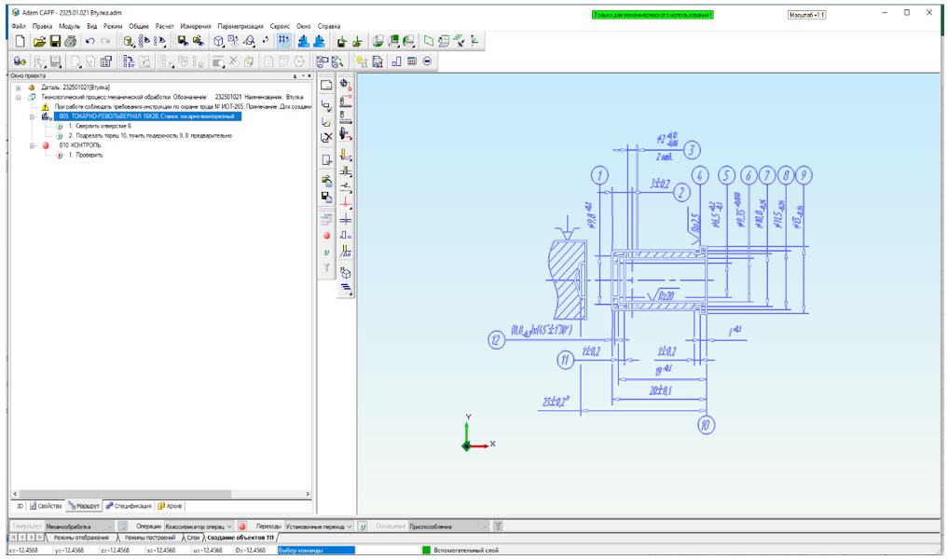
Task: Expand the Деталь 232501021 tree node
Action: pyautogui.click(x=18, y=88)
